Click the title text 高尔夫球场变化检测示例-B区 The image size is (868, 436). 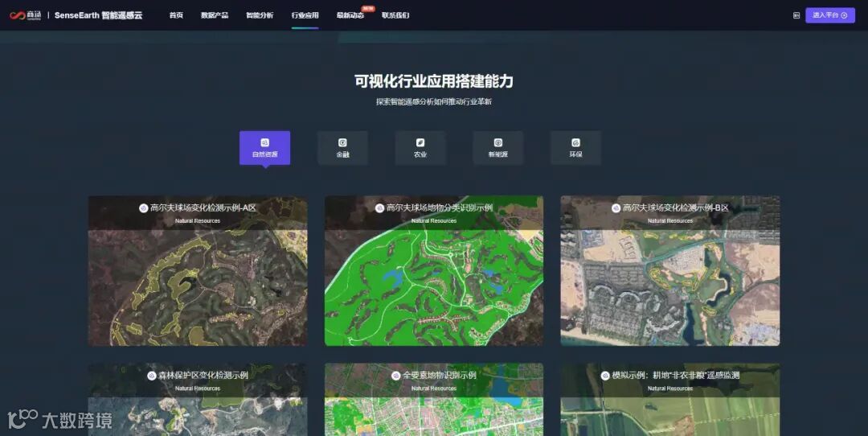pos(676,208)
